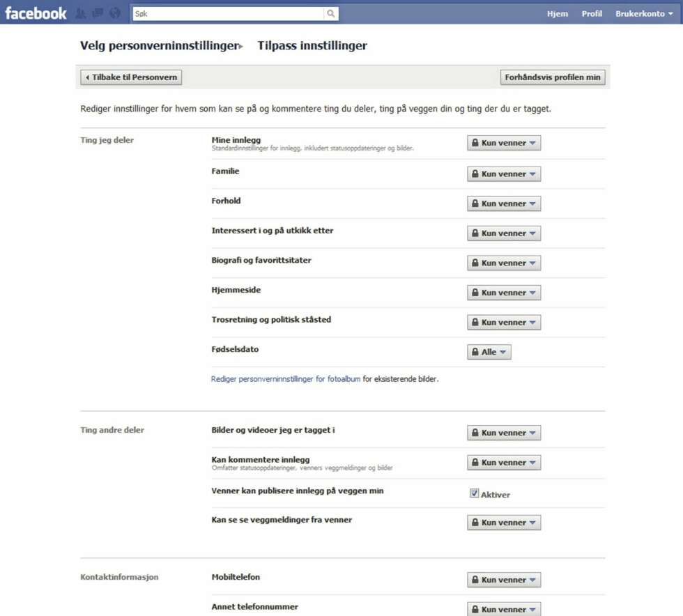Focus the Søk search field
Screen dimensions: 683x616
point(229,13)
